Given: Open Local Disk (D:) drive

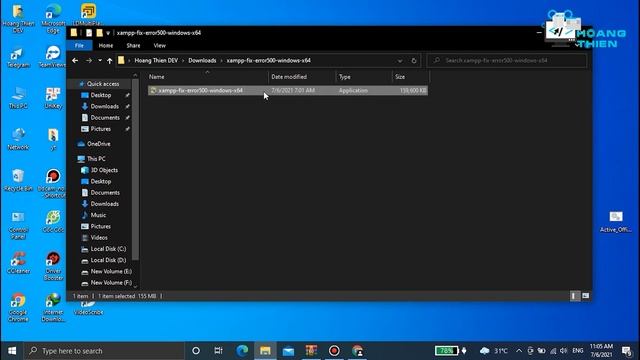Looking at the screenshot, I should point(108,260).
